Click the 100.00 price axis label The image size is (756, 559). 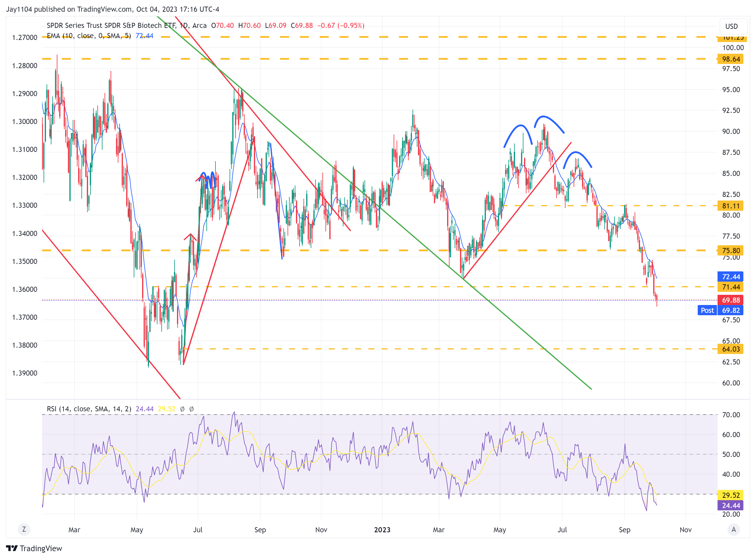(x=733, y=48)
